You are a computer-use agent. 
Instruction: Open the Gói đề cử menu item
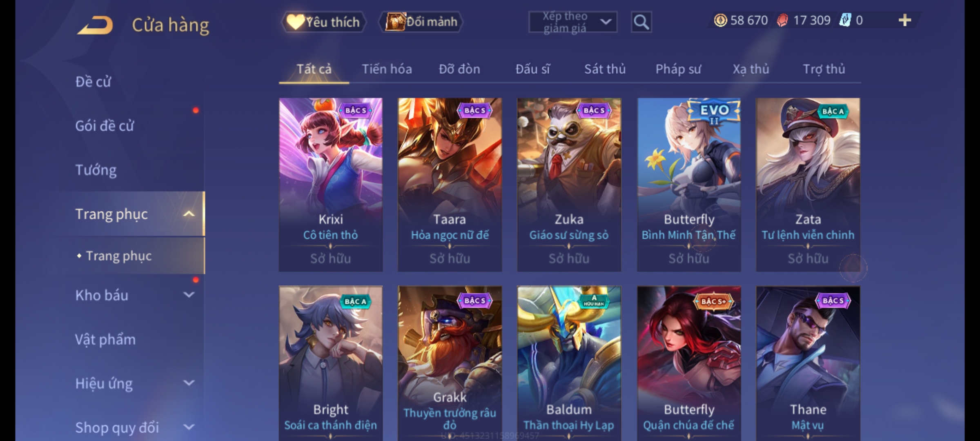click(105, 126)
